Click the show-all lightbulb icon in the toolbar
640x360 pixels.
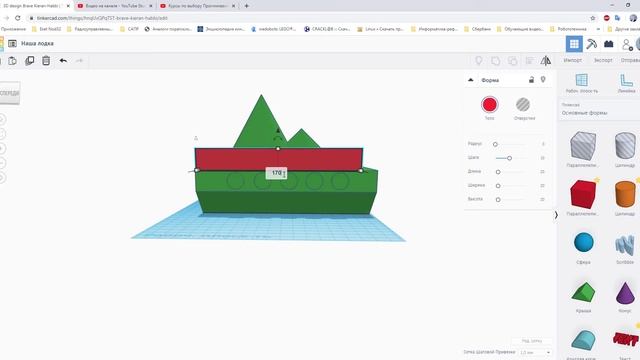coord(479,61)
